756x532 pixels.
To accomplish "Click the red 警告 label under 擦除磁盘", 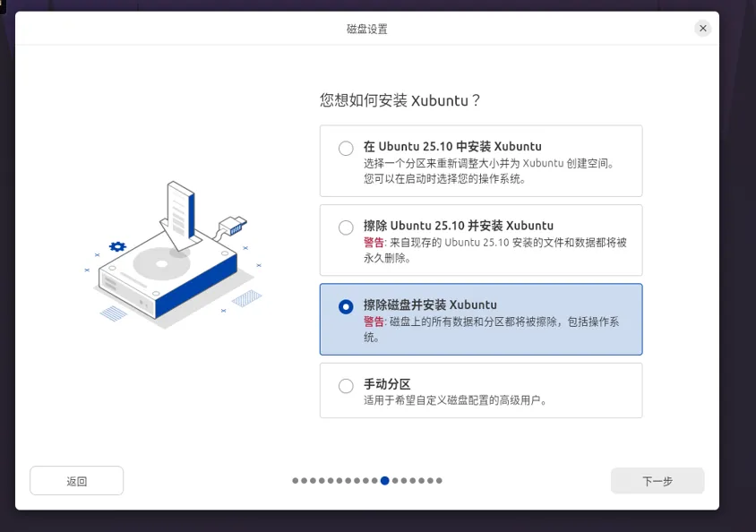I will pyautogui.click(x=374, y=322).
